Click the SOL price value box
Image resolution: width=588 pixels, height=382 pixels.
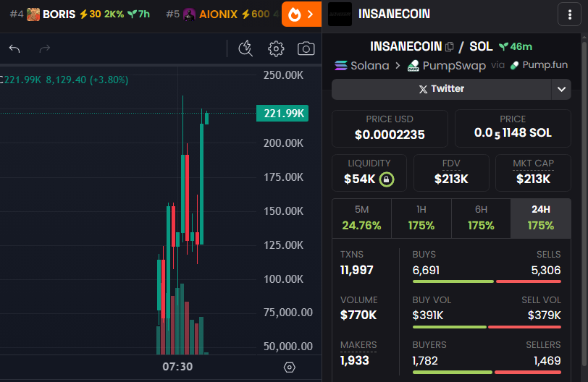point(513,129)
